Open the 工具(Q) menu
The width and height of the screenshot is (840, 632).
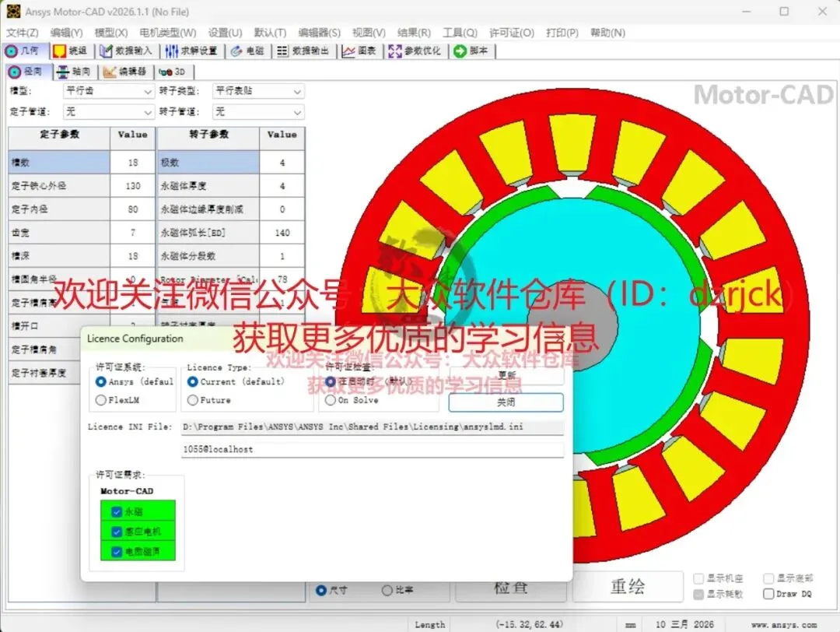(460, 33)
